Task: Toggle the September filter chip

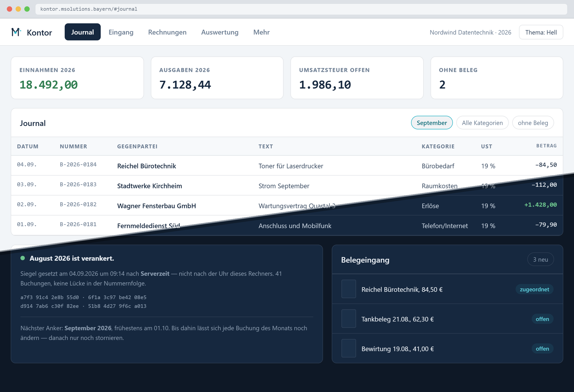Action: pyautogui.click(x=432, y=123)
